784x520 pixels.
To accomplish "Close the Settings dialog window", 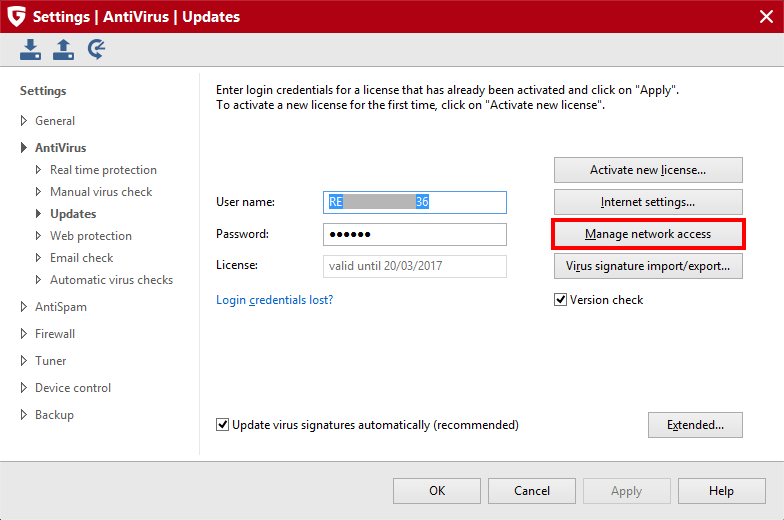I will coord(766,16).
